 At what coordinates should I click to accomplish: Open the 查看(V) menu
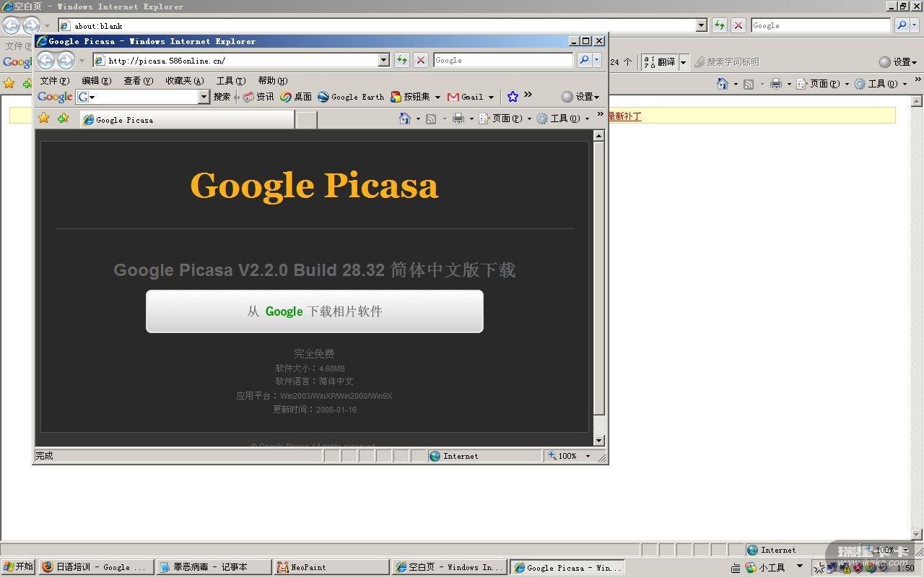coord(138,81)
